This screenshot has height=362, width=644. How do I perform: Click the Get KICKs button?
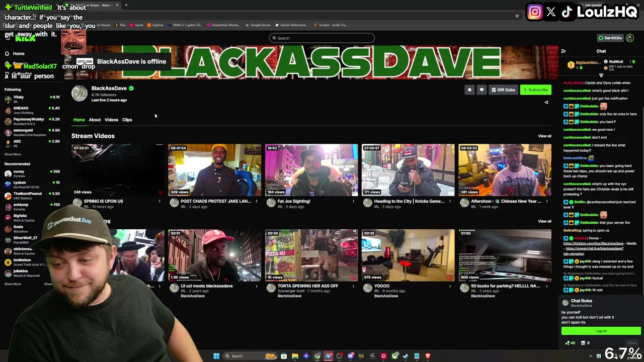click(610, 38)
